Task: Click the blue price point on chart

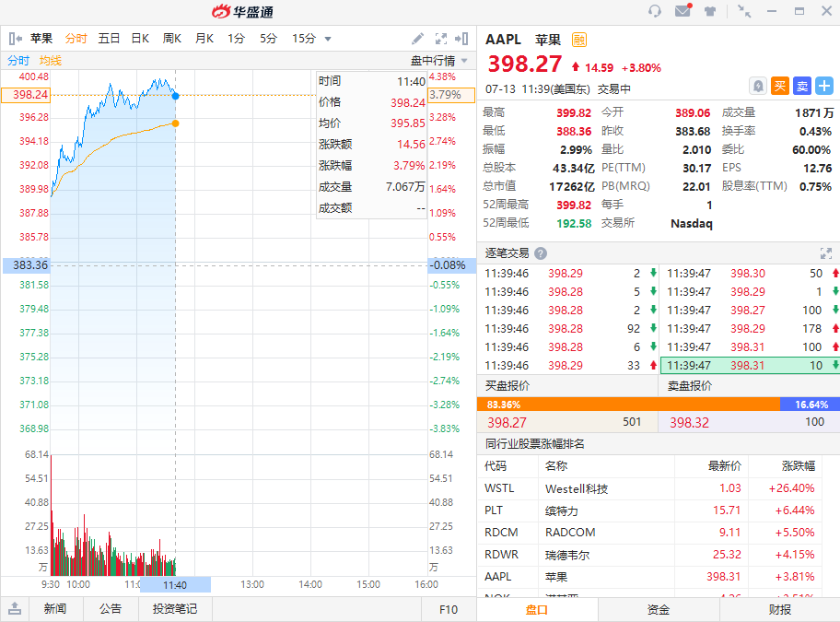Action: (175, 96)
